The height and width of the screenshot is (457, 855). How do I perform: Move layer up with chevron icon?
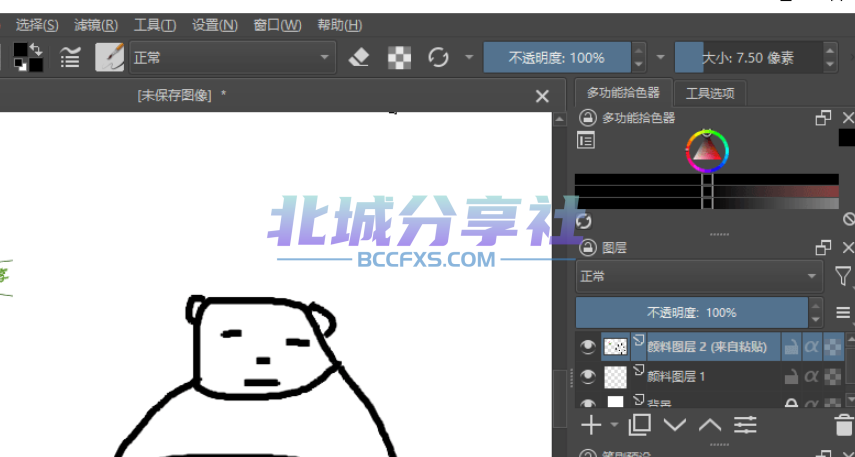click(709, 425)
